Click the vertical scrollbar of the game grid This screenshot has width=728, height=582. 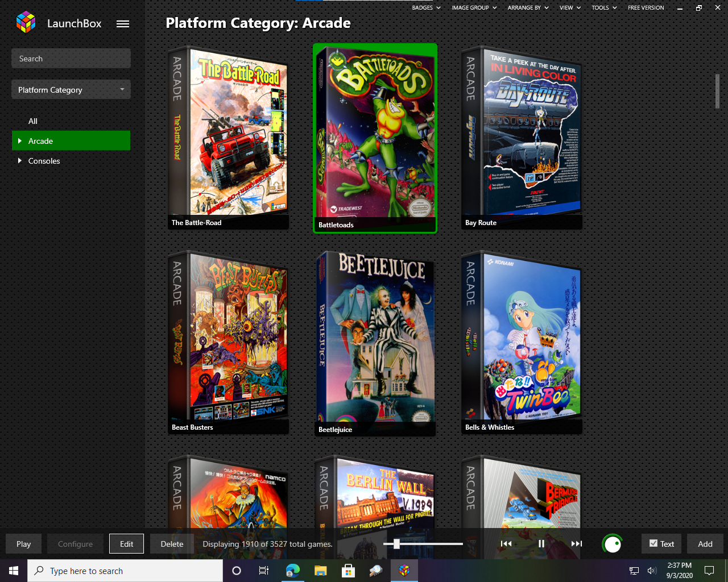click(x=718, y=91)
